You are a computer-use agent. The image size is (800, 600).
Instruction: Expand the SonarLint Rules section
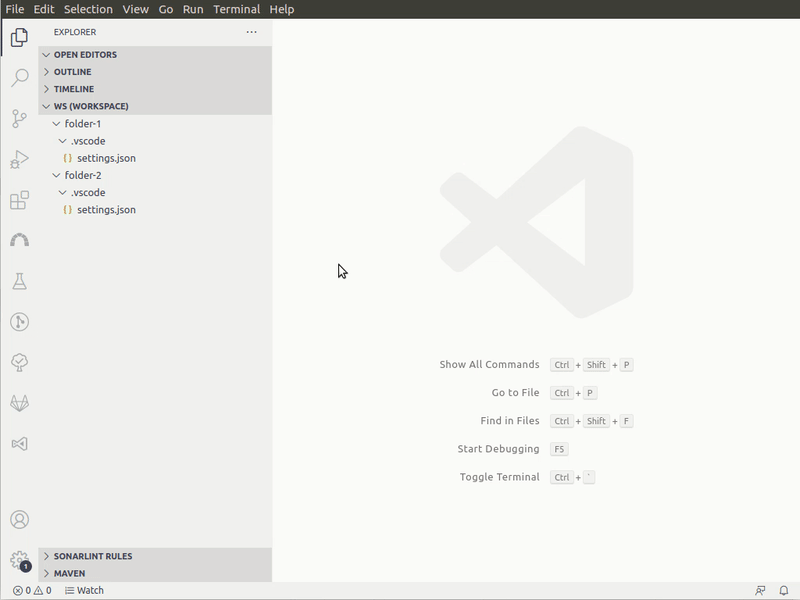coord(155,556)
